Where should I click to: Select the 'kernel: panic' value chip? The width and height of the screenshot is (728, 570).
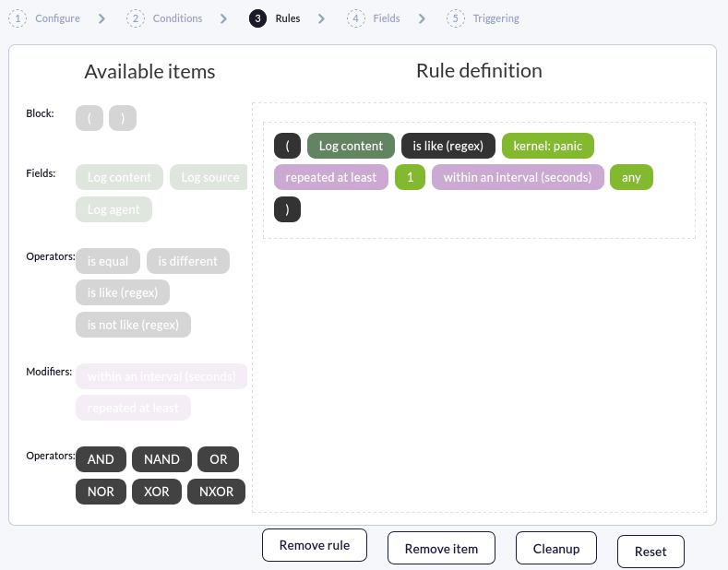point(548,146)
